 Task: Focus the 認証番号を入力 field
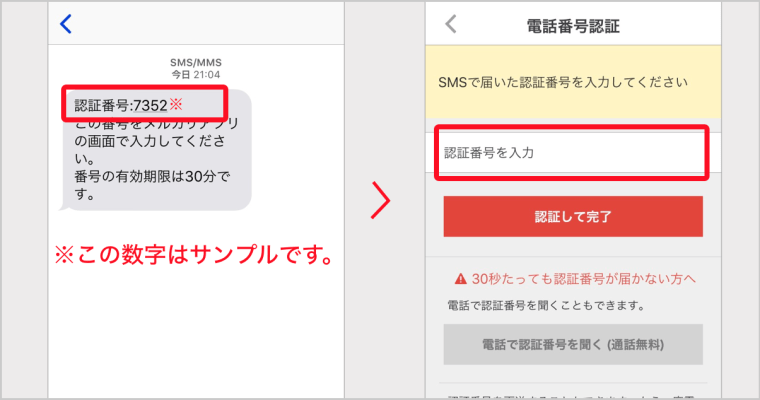573,153
